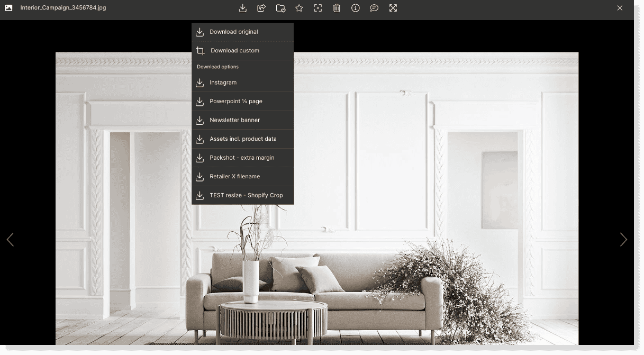Download as Newsletter banner
The image size is (644, 355).
pos(235,120)
